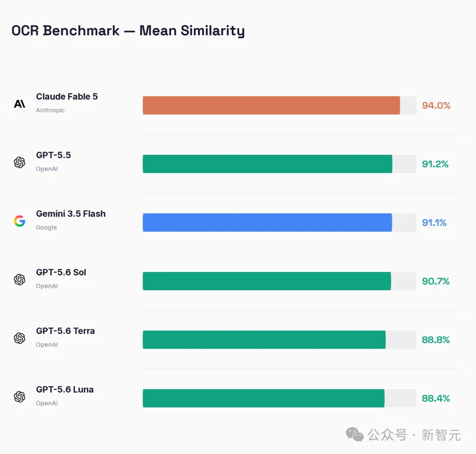Click the OpenAI logo beside GPT-5.6 Luna

point(19,397)
